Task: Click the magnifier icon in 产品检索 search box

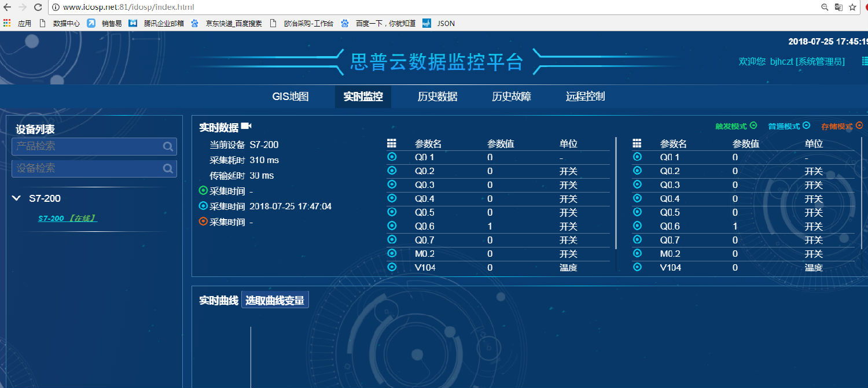Action: (x=168, y=146)
